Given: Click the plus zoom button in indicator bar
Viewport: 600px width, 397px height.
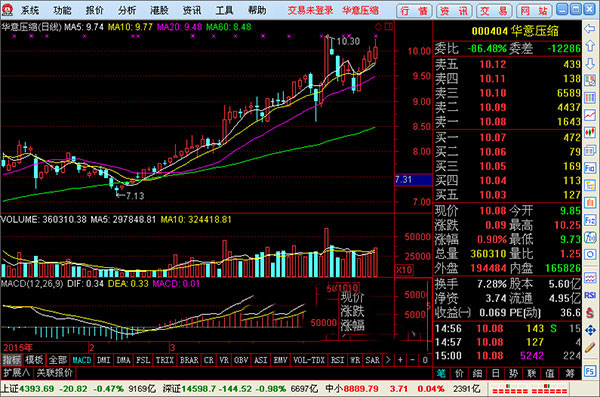Looking at the screenshot, I should 400,360.
